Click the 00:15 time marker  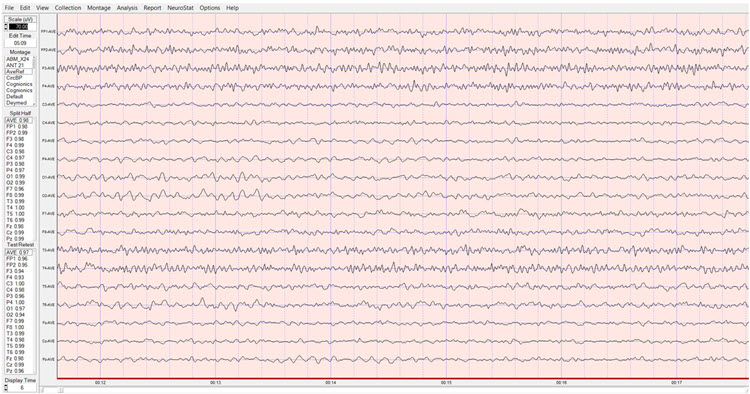point(446,383)
